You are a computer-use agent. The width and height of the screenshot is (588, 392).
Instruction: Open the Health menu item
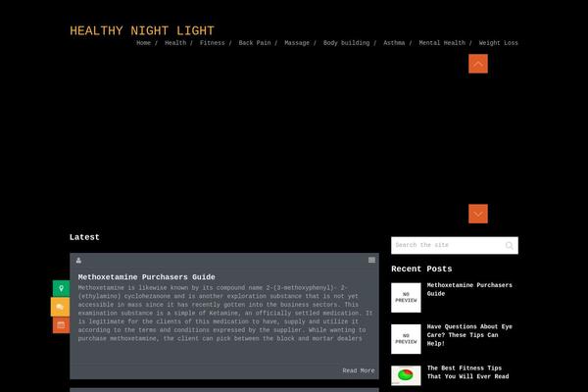click(175, 43)
